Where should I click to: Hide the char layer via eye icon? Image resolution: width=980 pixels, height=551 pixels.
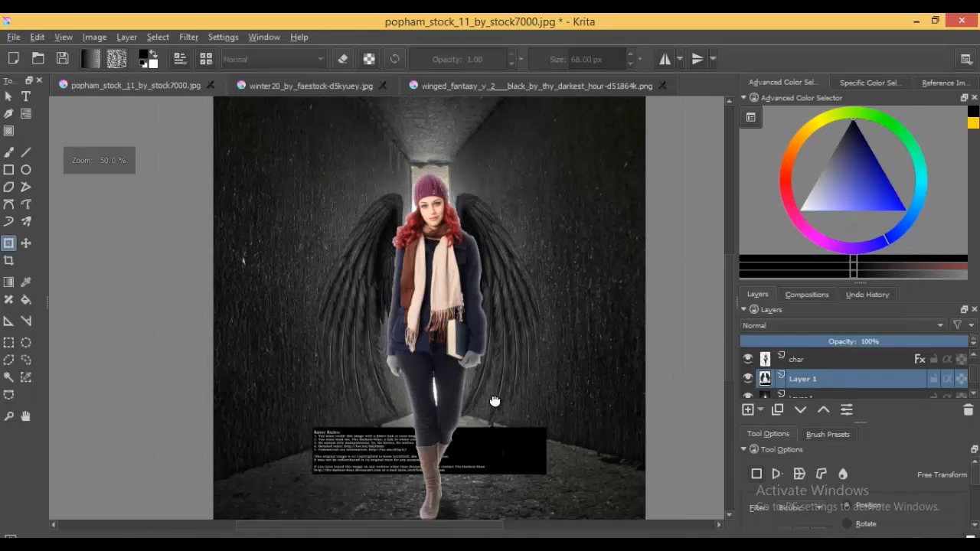tap(748, 359)
